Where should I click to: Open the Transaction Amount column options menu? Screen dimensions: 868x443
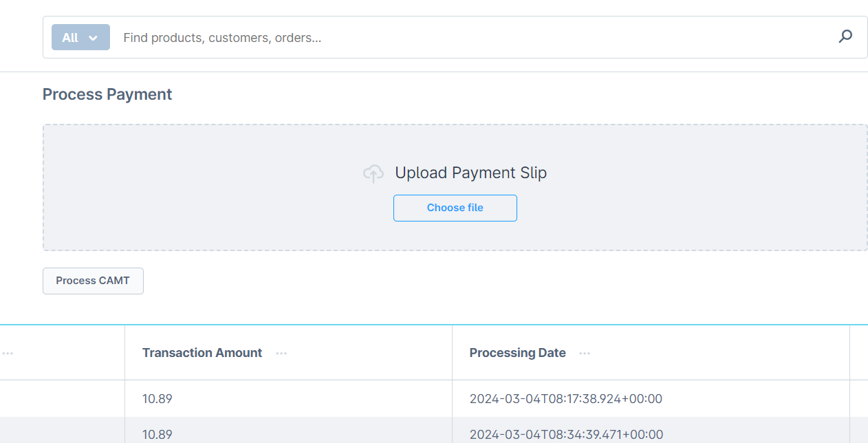click(x=281, y=353)
